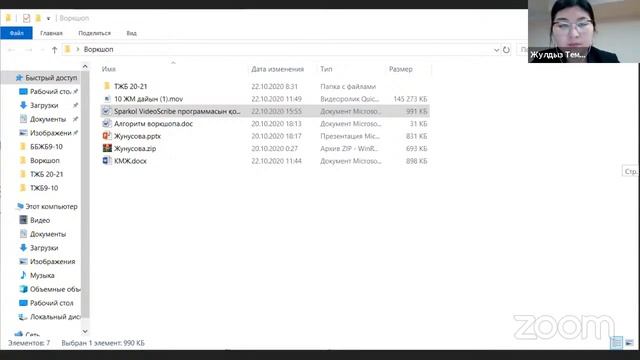Screen dimensions: 640x360
Task: Click the properties checkmark icon in title bar
Action: (27, 18)
